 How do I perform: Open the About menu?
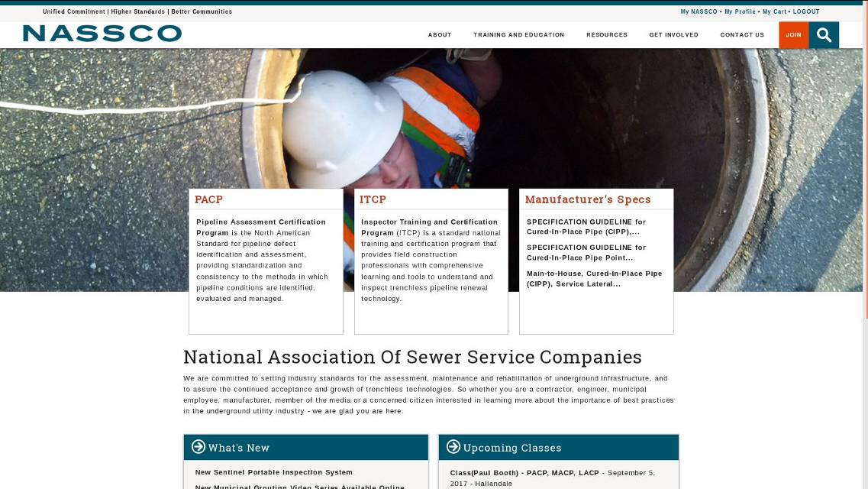440,35
